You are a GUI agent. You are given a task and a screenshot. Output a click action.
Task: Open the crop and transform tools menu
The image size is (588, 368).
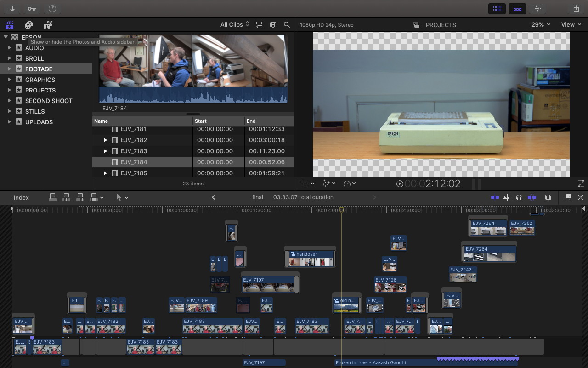point(307,183)
